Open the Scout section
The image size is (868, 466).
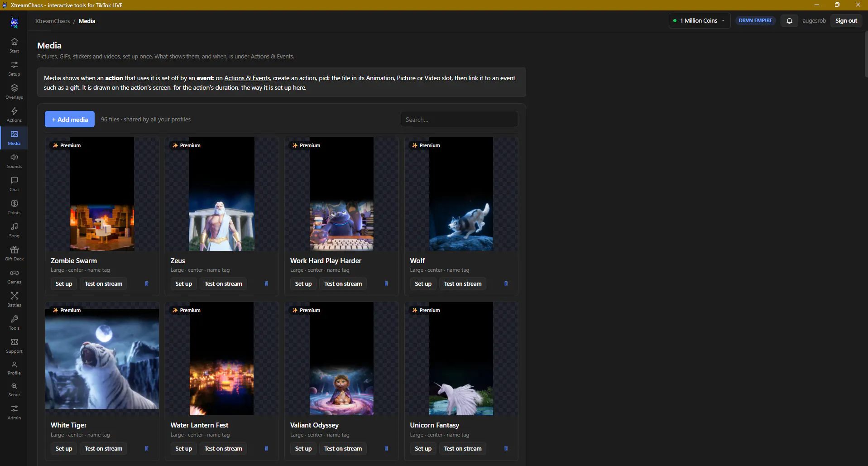pos(14,389)
